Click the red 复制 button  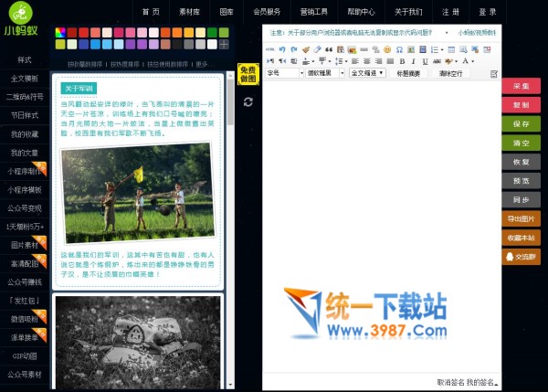[522, 105]
